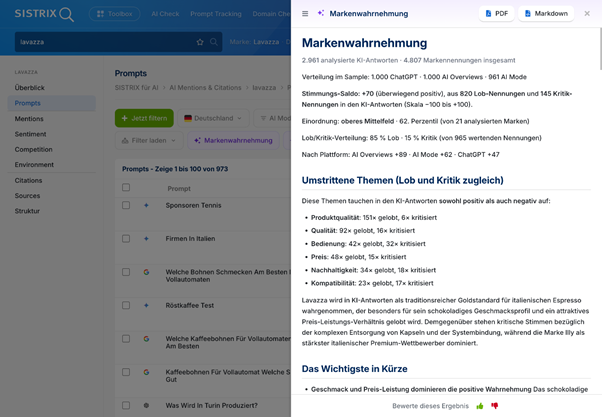
Task: Open Sentiment in the sidebar
Action: [x=30, y=134]
